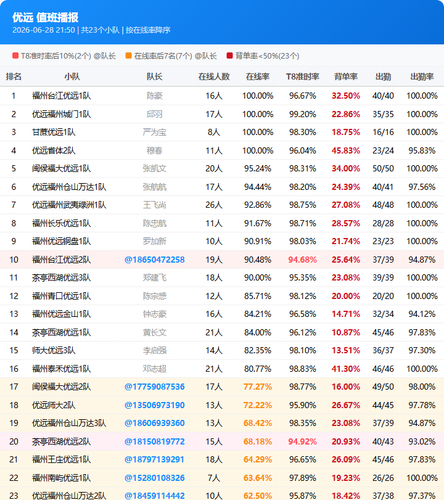Select team name 优远福州仓山万达1队
This screenshot has width=444, height=500.
[x=69, y=187]
